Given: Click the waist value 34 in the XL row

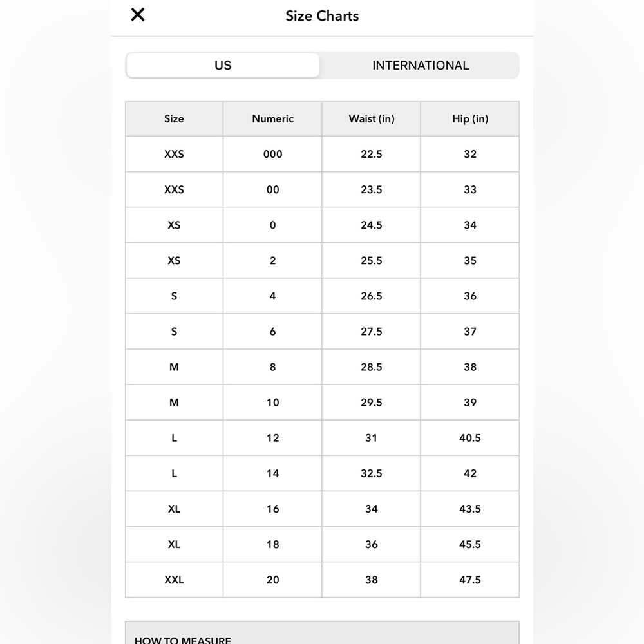Looking at the screenshot, I should coord(372,509).
